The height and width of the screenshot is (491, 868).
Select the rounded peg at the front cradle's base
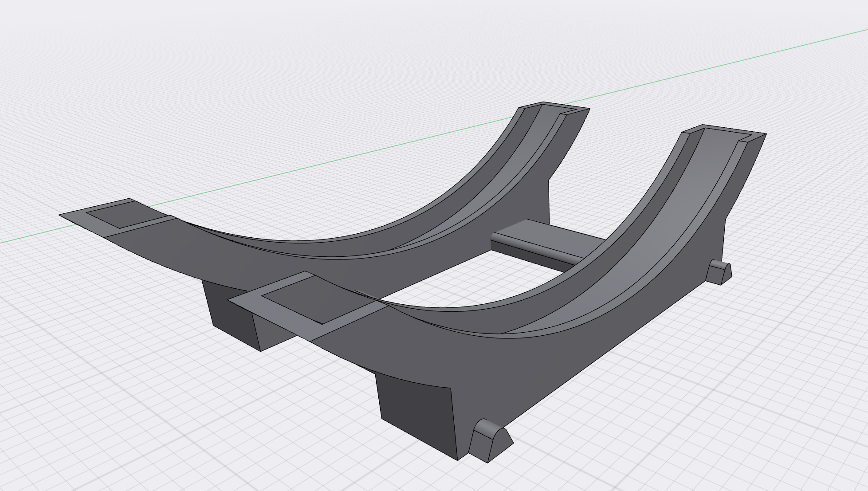[491, 440]
